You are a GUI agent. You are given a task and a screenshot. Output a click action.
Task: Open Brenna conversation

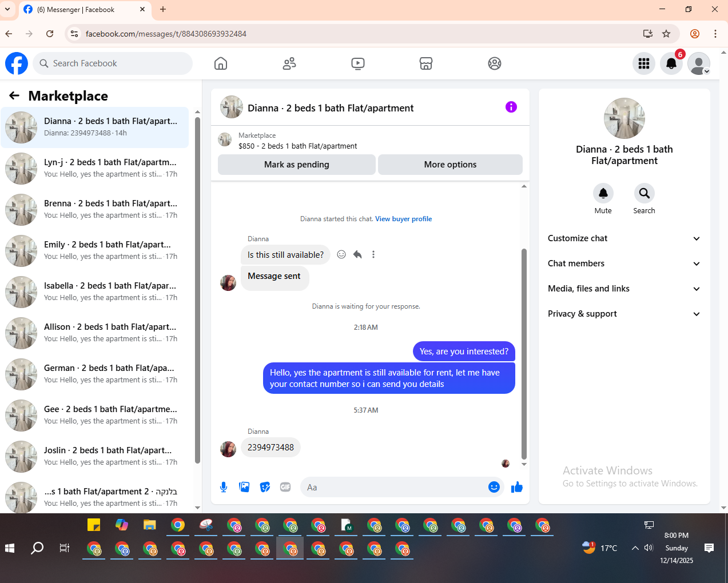pyautogui.click(x=95, y=210)
